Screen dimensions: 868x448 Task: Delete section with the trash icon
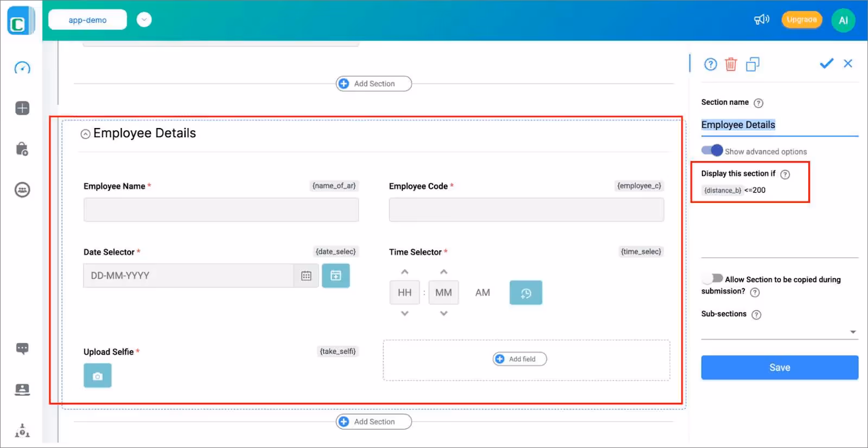[731, 65]
